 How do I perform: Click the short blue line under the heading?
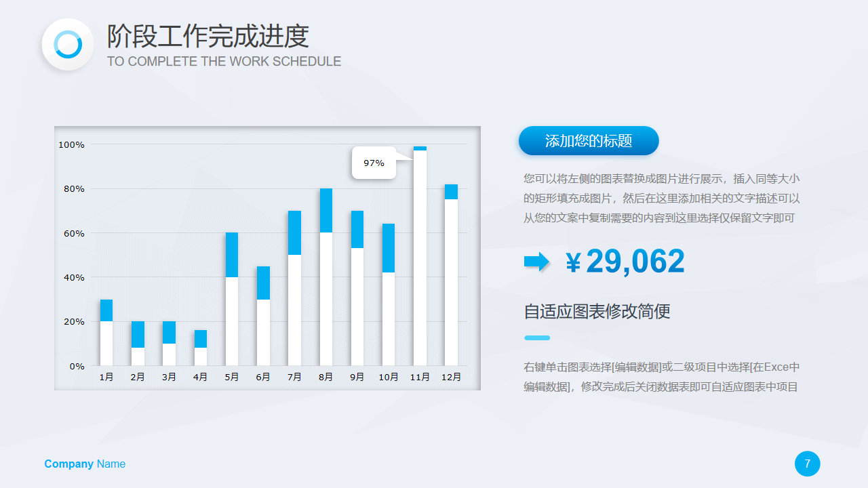coord(536,338)
